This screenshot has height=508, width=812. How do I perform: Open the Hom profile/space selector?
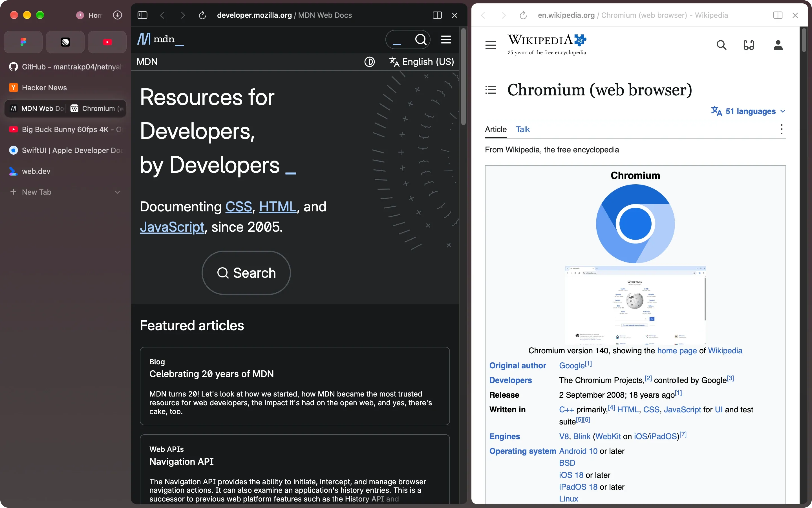click(89, 15)
